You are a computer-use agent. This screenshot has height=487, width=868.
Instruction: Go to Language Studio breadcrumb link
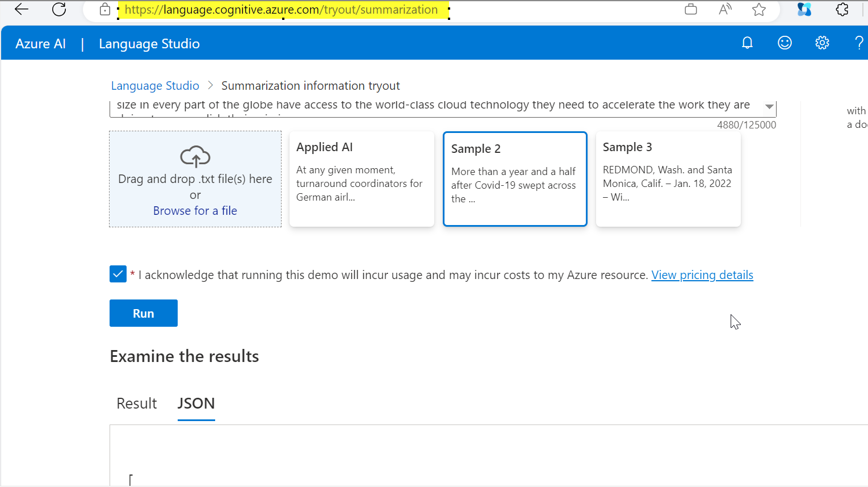pyautogui.click(x=155, y=86)
